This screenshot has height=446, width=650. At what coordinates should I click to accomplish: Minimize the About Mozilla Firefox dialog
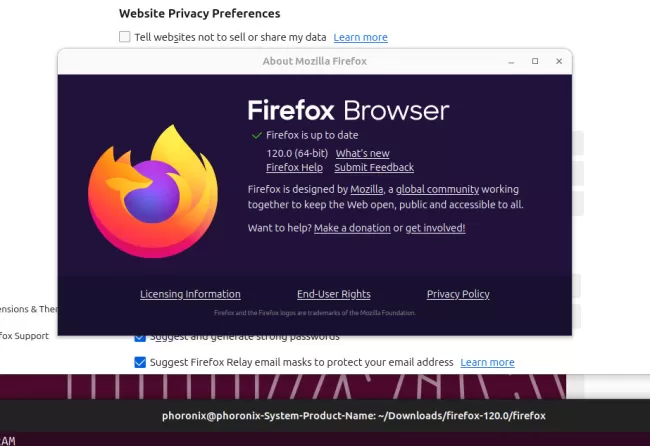(x=511, y=61)
